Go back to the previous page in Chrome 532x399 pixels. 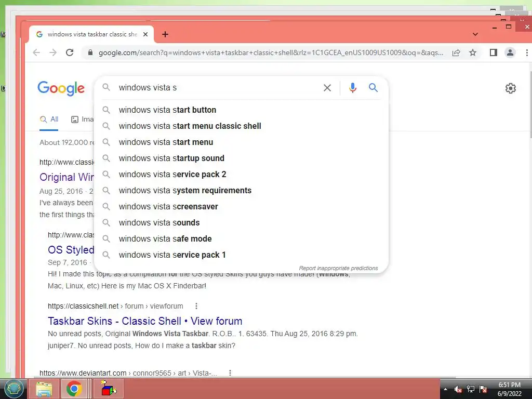coord(36,52)
